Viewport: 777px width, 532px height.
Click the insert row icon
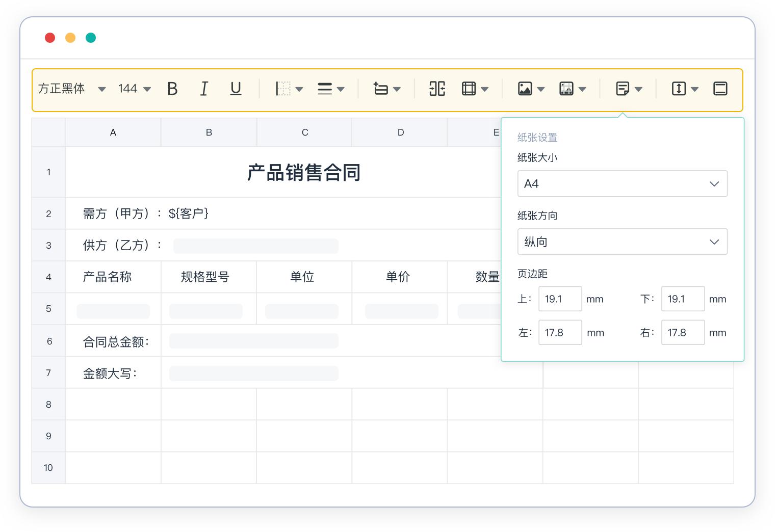pyautogui.click(x=381, y=89)
